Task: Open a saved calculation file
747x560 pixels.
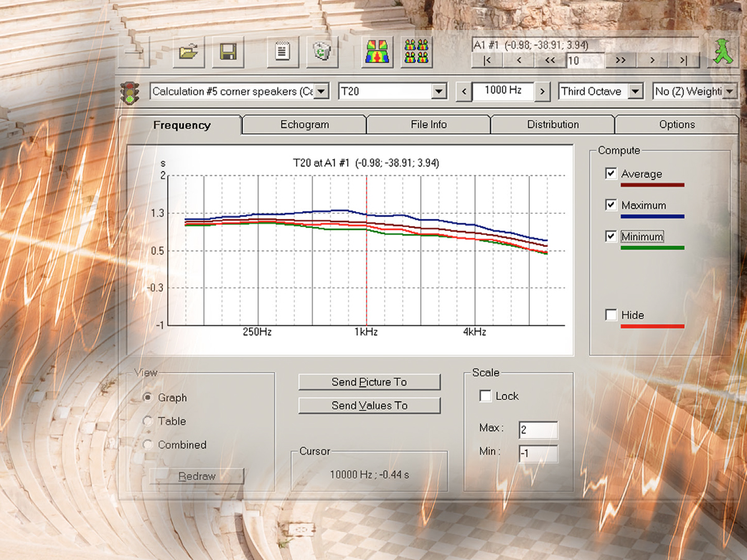Action: coord(188,52)
